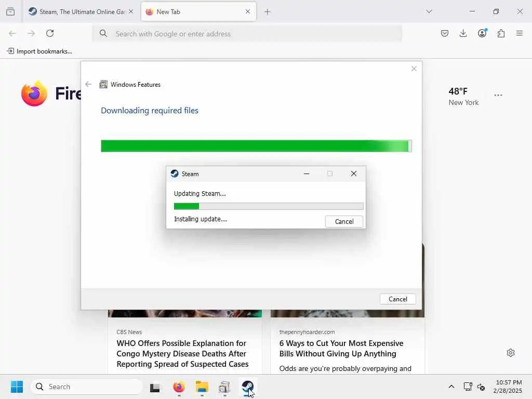Click the Windows Features title icon
Image resolution: width=532 pixels, height=399 pixels.
pyautogui.click(x=103, y=85)
